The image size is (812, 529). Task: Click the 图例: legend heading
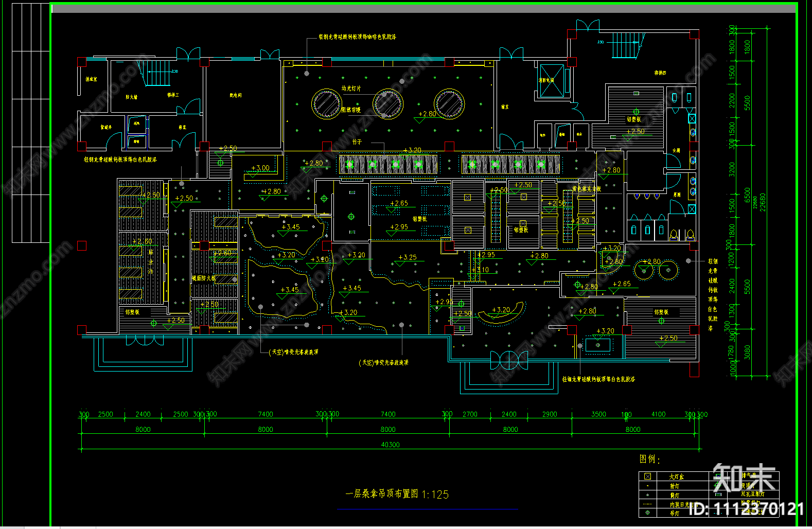pos(649,459)
